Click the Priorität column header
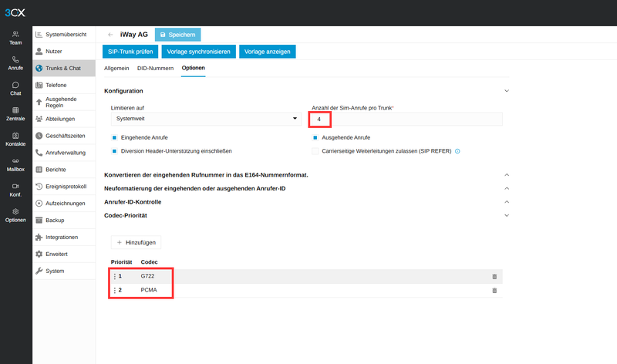The width and height of the screenshot is (617, 364). coord(121,262)
